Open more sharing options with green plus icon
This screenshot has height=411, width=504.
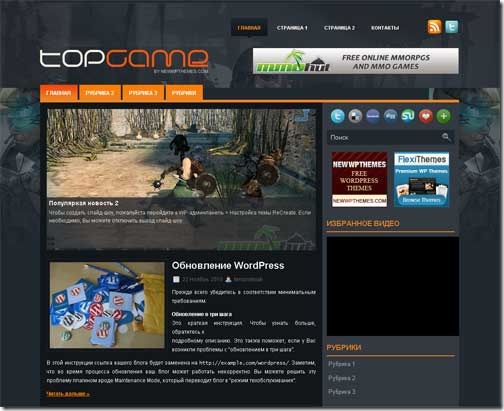pos(443,116)
